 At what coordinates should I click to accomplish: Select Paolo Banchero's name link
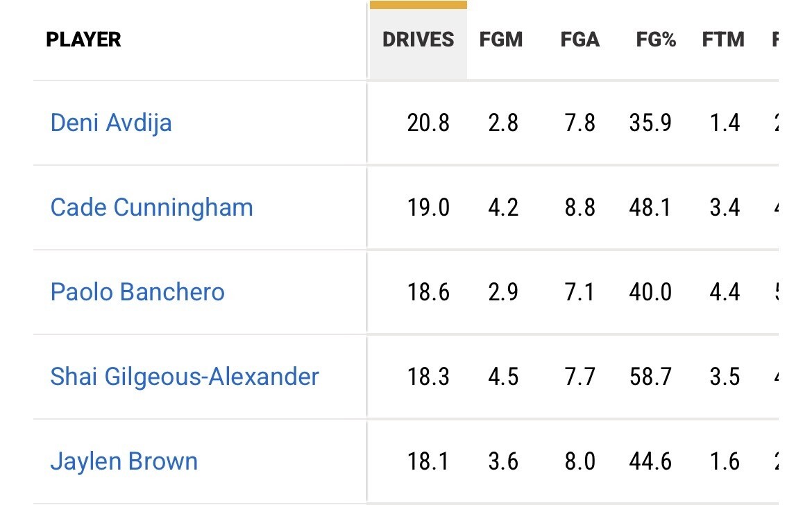coord(137,292)
